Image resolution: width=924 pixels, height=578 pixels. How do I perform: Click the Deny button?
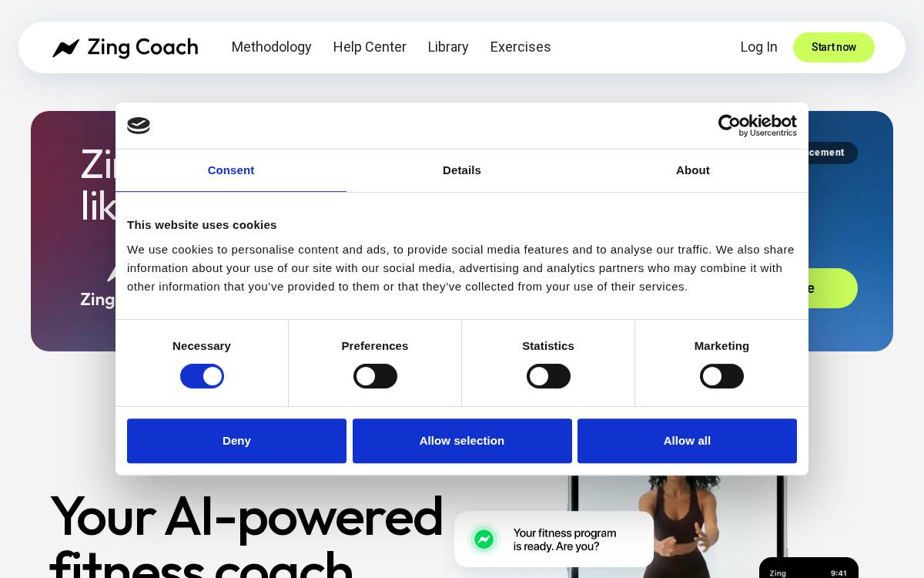pyautogui.click(x=236, y=441)
